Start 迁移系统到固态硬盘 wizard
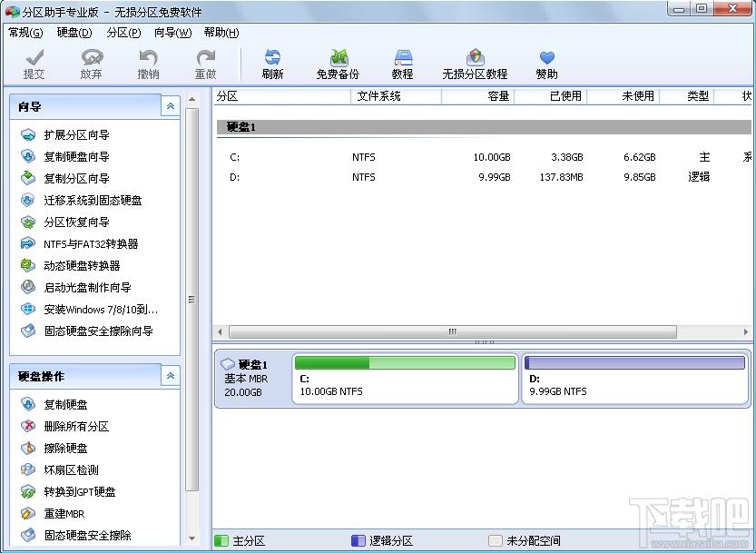The image size is (756, 553). tap(93, 201)
